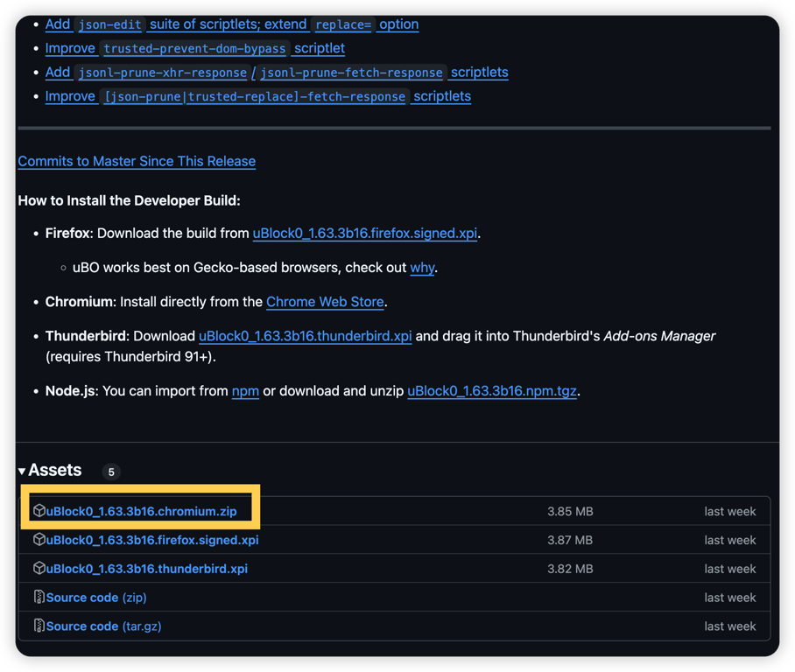Open the uBlock0_1.63.3b16.npm.tgz link
The width and height of the screenshot is (795, 672).
tap(492, 391)
